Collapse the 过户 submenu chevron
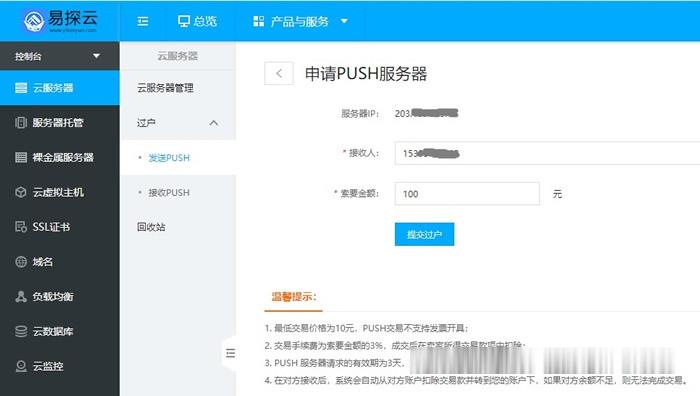 point(214,123)
